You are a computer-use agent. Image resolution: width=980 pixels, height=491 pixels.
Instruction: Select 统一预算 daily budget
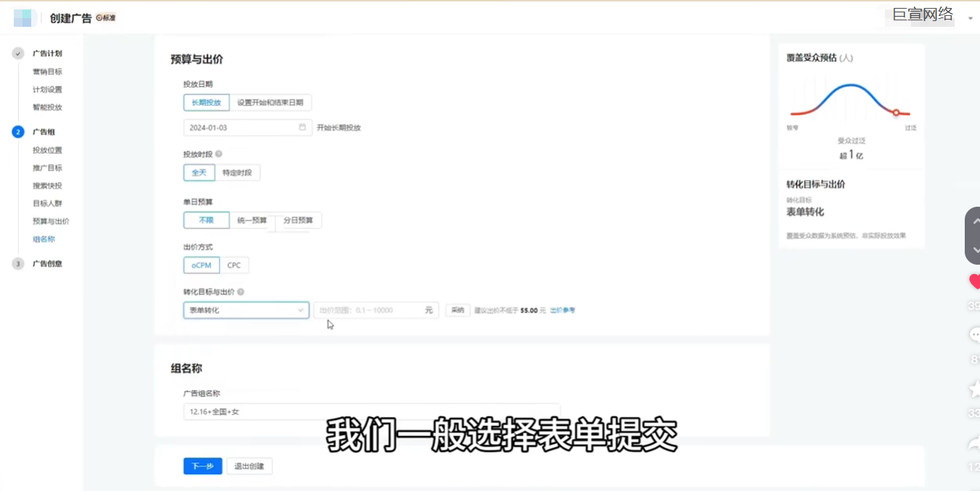coord(252,220)
